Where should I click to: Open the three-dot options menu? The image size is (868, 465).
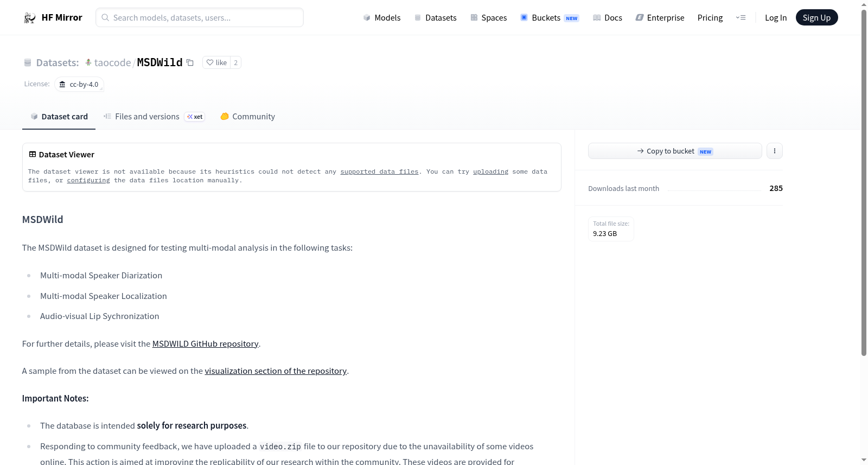coord(775,151)
